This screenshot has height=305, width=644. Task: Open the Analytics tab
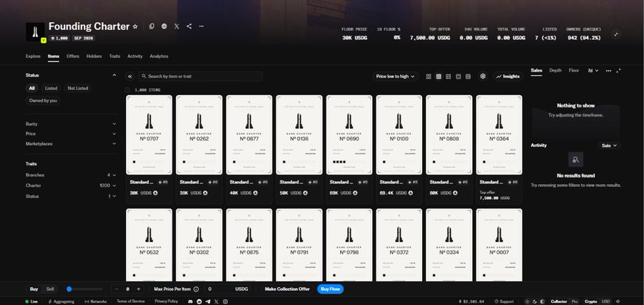(x=159, y=57)
